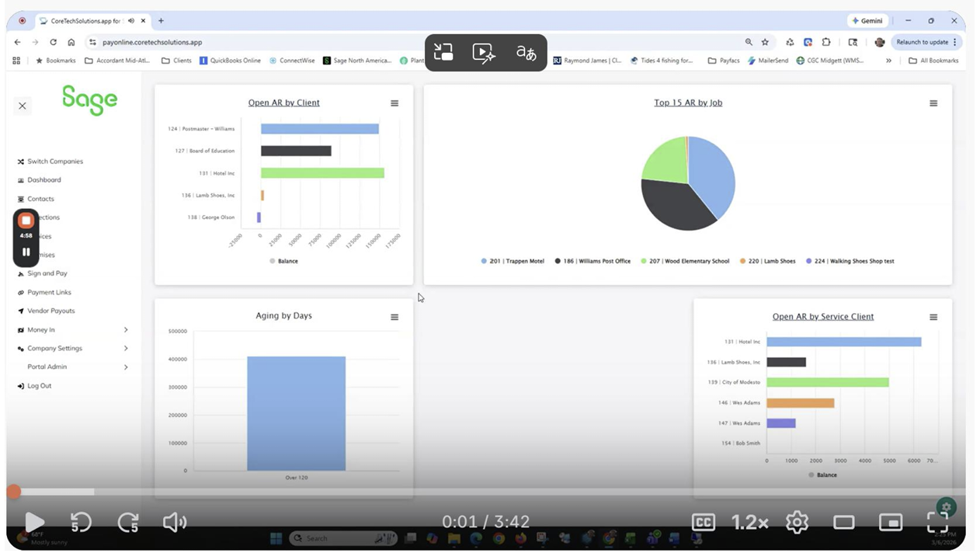Click the Log Out link
This screenshot has width=980, height=553.
[x=40, y=385]
